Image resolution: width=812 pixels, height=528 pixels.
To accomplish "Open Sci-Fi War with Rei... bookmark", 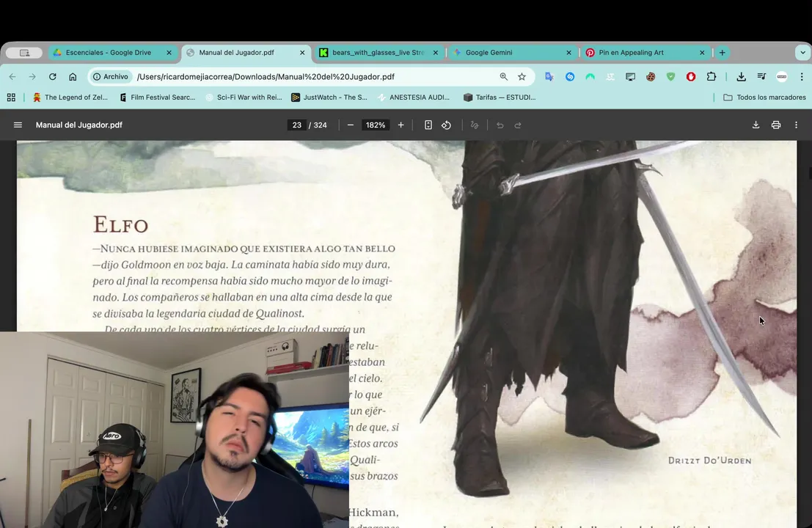I will pyautogui.click(x=244, y=98).
